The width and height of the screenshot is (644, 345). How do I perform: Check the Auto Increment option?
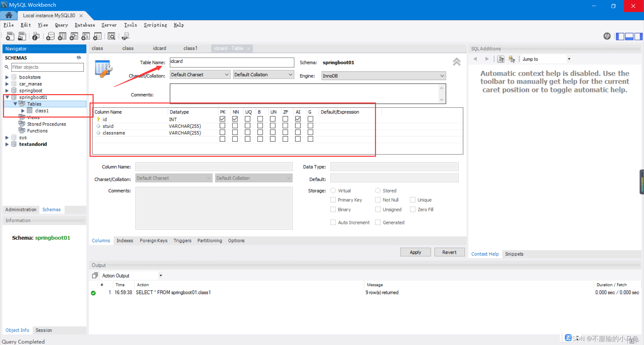coord(333,222)
